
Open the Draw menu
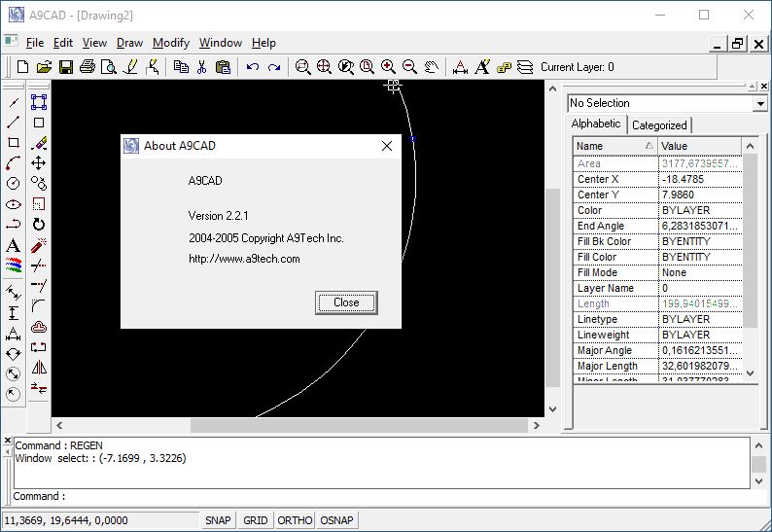click(129, 43)
